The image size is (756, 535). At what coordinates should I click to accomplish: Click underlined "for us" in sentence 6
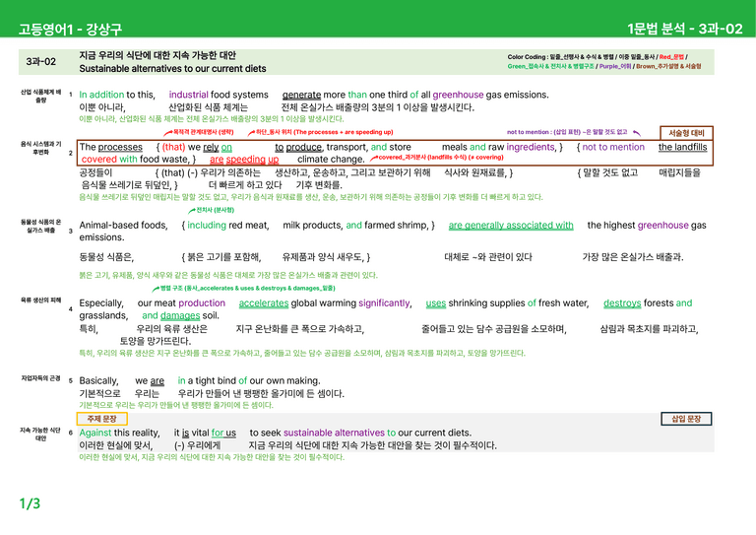click(223, 433)
